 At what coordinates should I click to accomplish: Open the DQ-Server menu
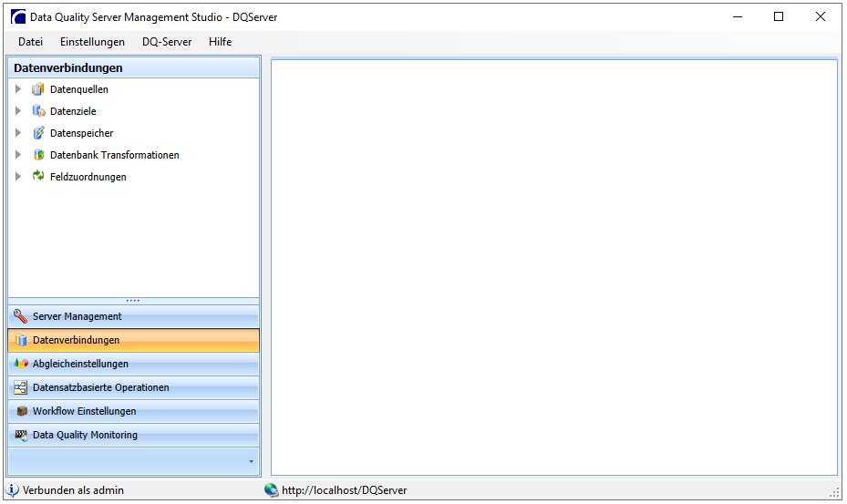point(167,42)
